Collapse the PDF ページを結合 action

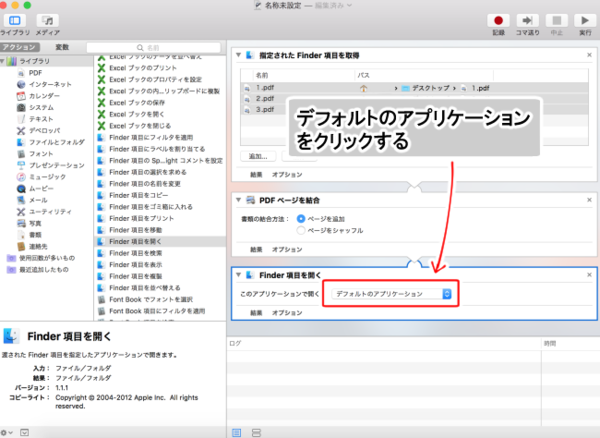(x=236, y=200)
